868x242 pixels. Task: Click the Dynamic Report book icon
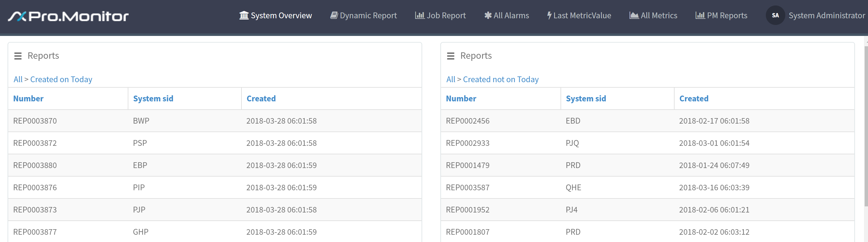[334, 15]
